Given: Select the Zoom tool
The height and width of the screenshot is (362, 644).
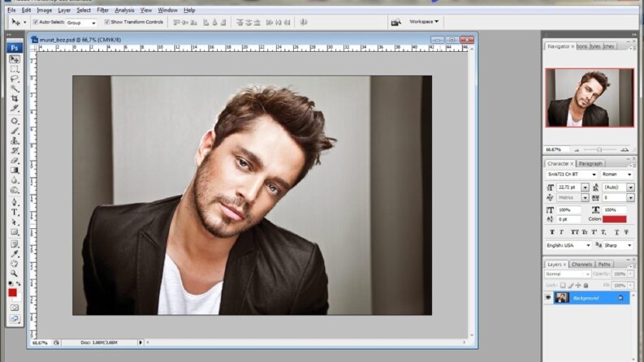Looking at the screenshot, I should pyautogui.click(x=15, y=274).
